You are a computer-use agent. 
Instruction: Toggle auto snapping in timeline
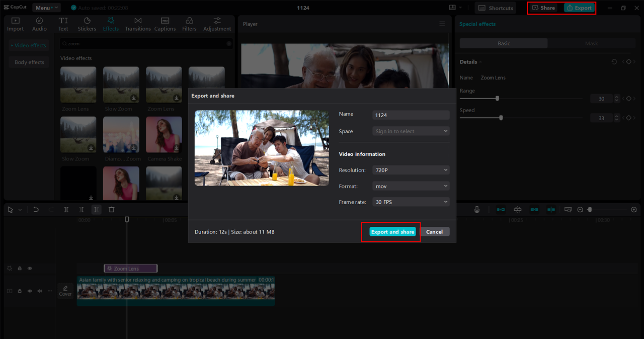pyautogui.click(x=517, y=210)
